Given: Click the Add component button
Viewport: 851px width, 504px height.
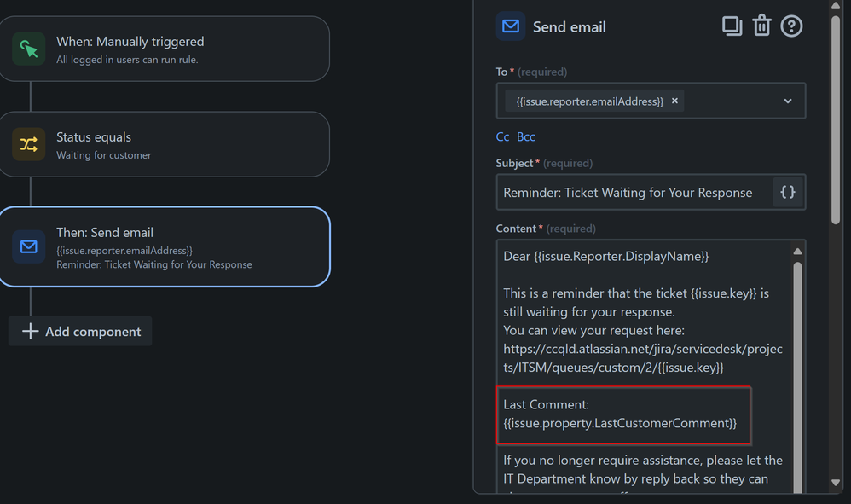Looking at the screenshot, I should (79, 331).
